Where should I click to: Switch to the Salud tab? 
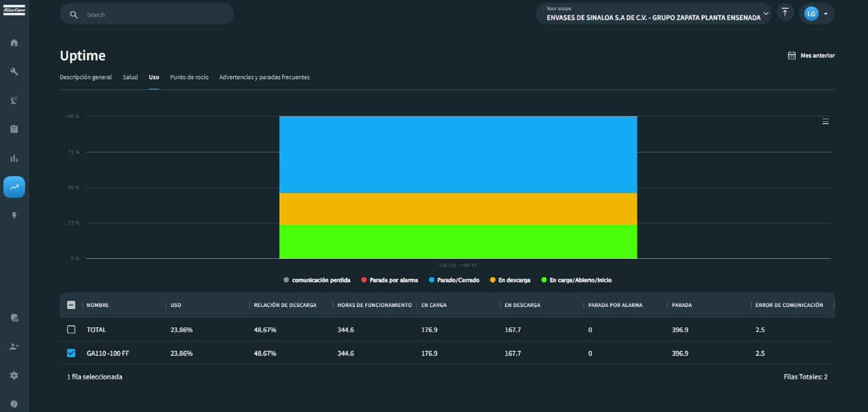[x=130, y=77]
